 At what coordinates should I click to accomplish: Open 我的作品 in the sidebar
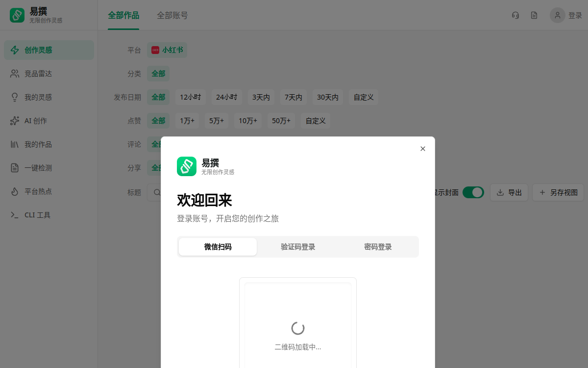pos(49,144)
